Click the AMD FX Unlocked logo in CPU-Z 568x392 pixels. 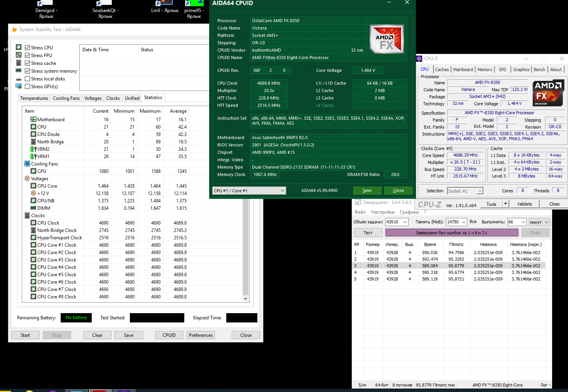click(548, 93)
